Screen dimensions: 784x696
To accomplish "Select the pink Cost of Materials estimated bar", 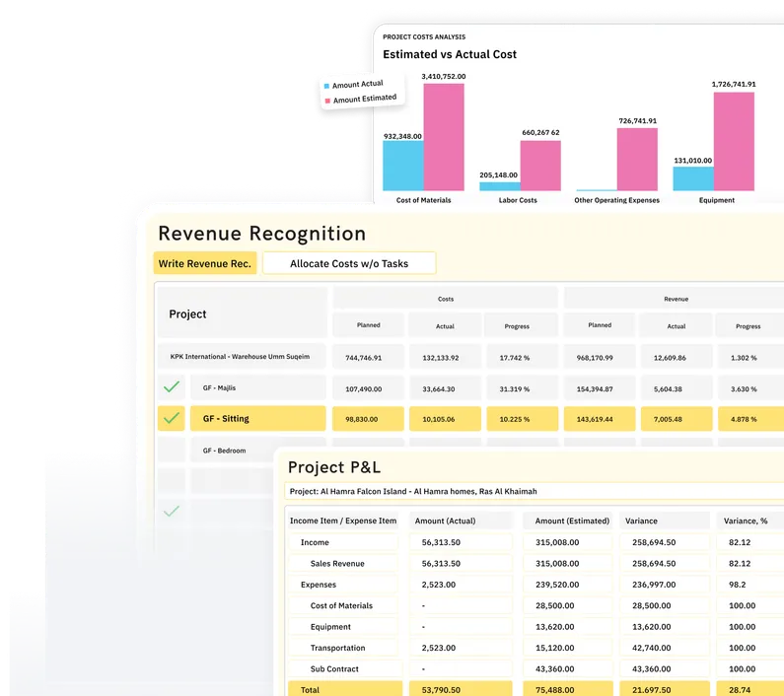I will pos(444,137).
